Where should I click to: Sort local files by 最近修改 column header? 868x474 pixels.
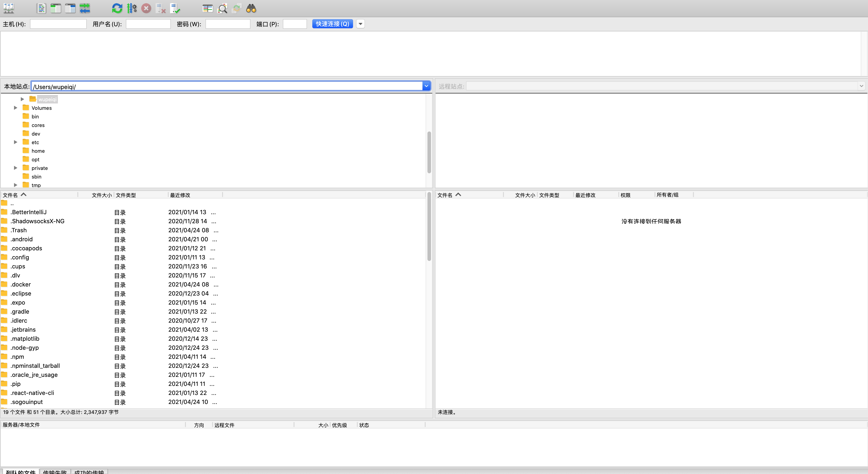195,195
